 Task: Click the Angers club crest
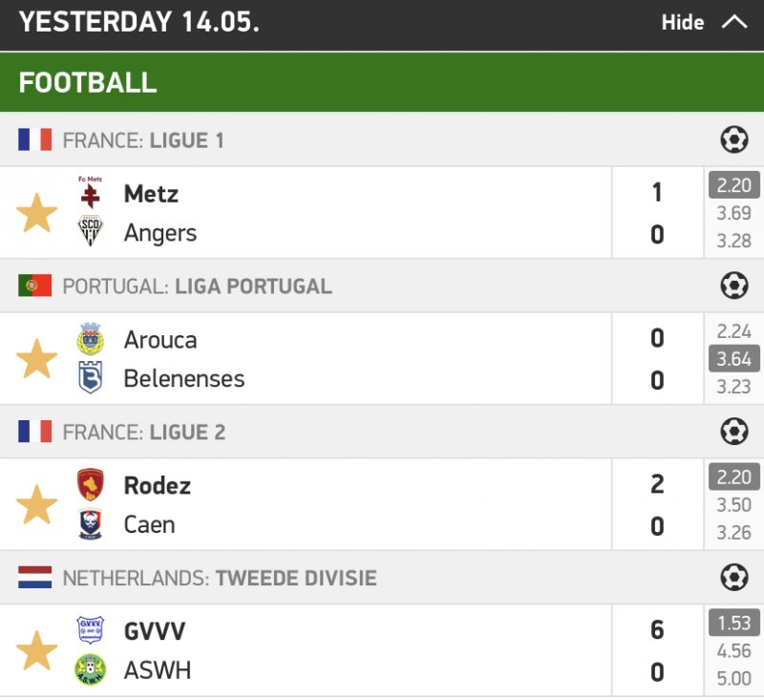coord(91,232)
